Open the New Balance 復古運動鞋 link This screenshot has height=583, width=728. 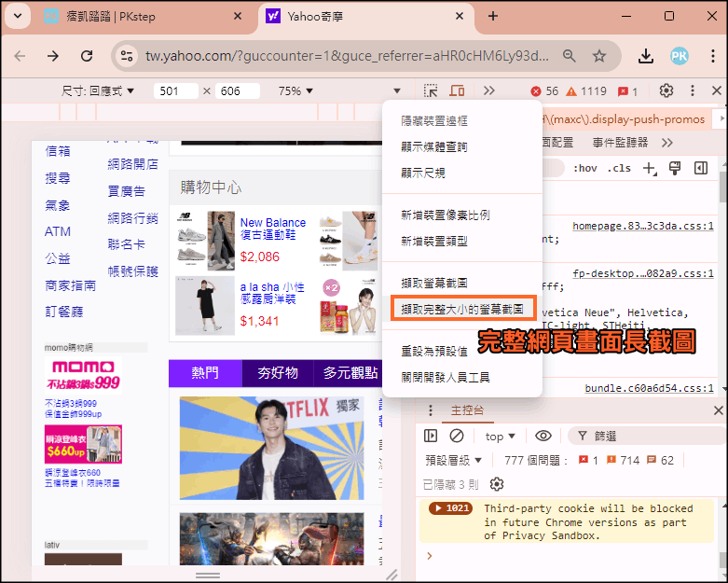tap(272, 229)
